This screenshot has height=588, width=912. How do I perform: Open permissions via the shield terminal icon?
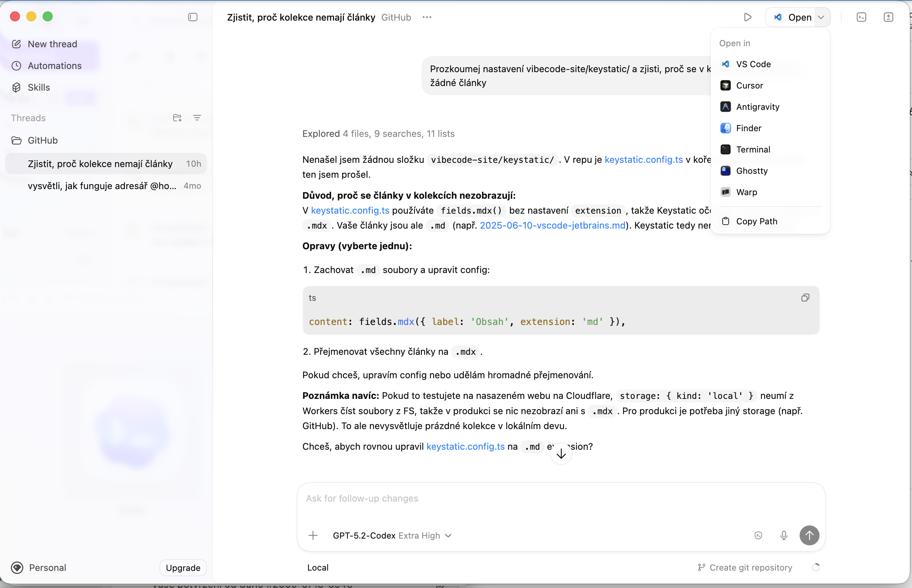coord(758,536)
